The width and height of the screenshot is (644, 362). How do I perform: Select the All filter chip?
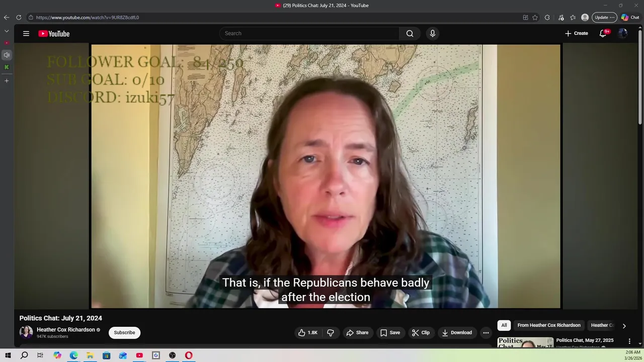504,325
